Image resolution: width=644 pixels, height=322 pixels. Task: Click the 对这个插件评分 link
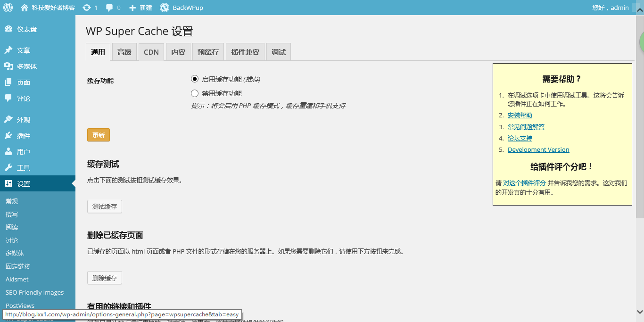point(524,183)
